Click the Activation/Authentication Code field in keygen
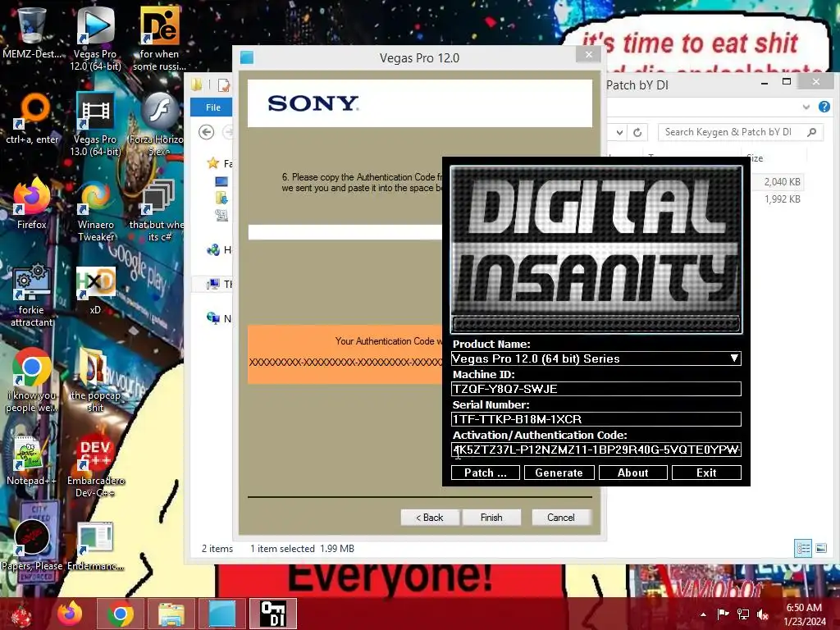The width and height of the screenshot is (840, 630). tap(596, 450)
